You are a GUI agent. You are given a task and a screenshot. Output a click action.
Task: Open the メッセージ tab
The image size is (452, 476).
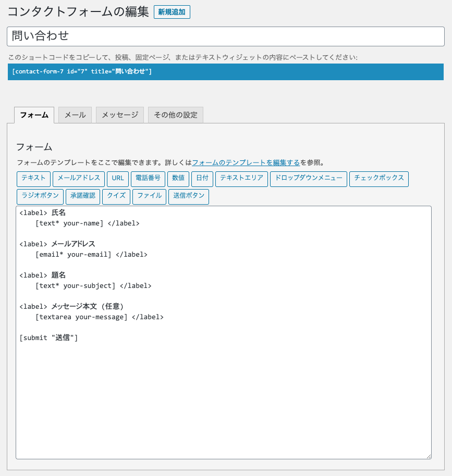(x=120, y=115)
